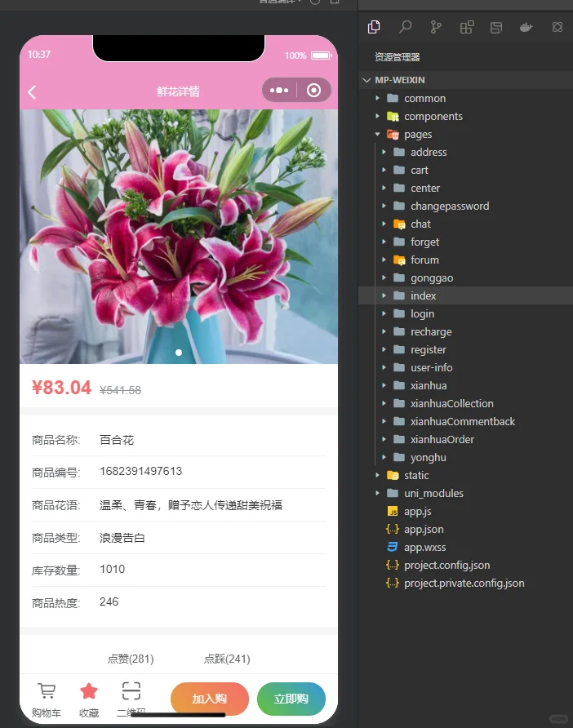Click the product number 1682391497613

[x=140, y=471]
